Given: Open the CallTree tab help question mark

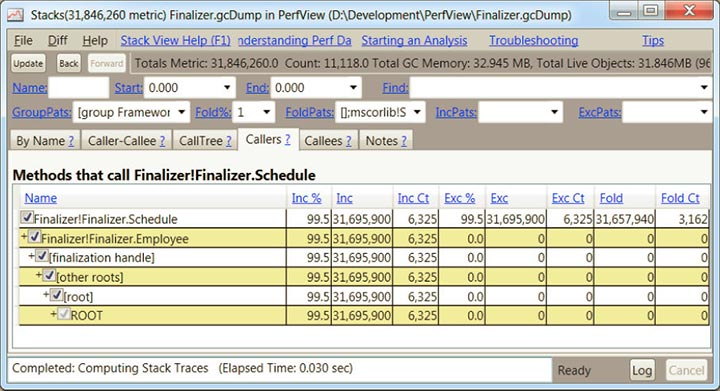Looking at the screenshot, I should [229, 141].
